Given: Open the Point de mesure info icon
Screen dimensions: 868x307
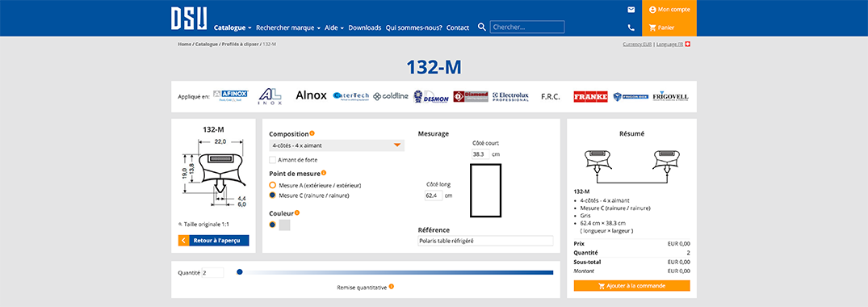Looking at the screenshot, I should 324,173.
